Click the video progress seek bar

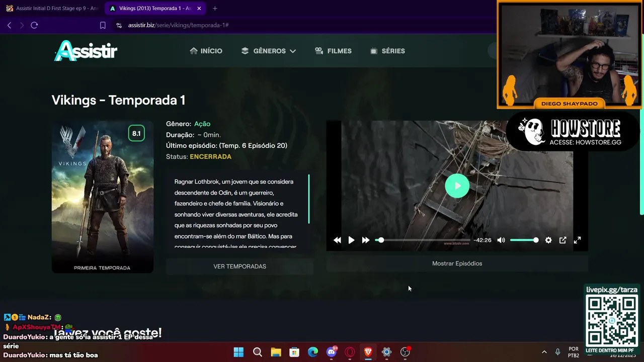[423, 240]
